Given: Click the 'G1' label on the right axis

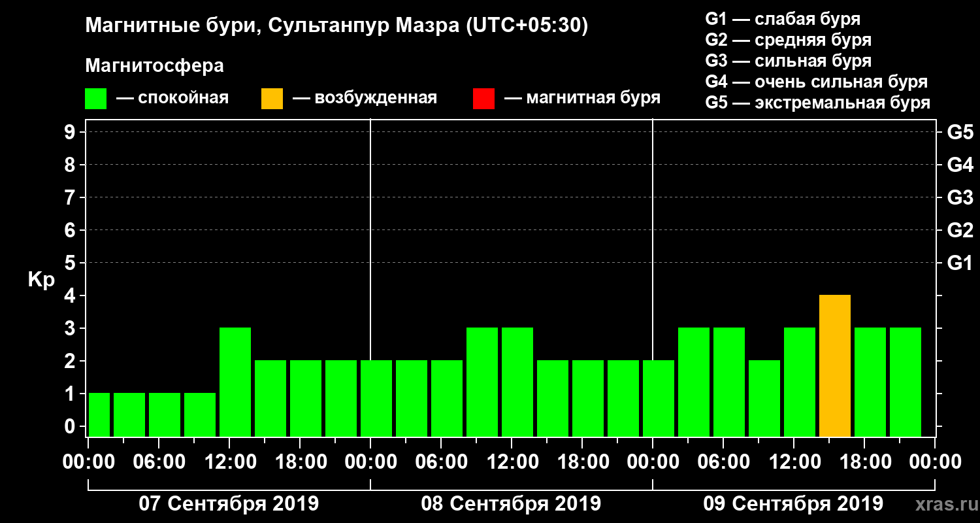Looking at the screenshot, I should point(960,263).
